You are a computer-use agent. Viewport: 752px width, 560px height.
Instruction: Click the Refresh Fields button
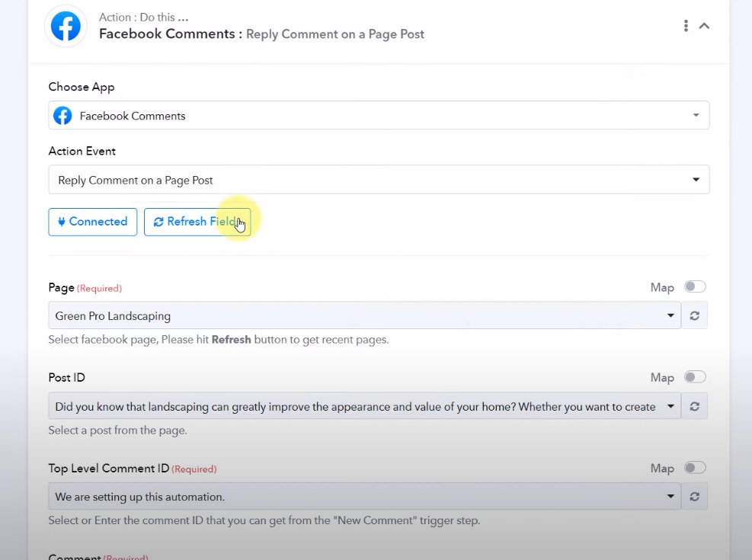(x=197, y=222)
